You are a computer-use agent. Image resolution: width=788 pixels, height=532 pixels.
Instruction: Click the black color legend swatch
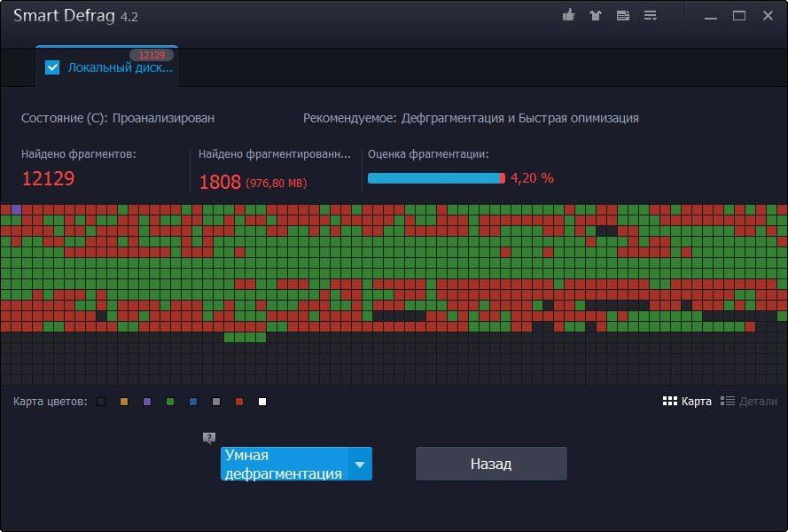pyautogui.click(x=101, y=402)
